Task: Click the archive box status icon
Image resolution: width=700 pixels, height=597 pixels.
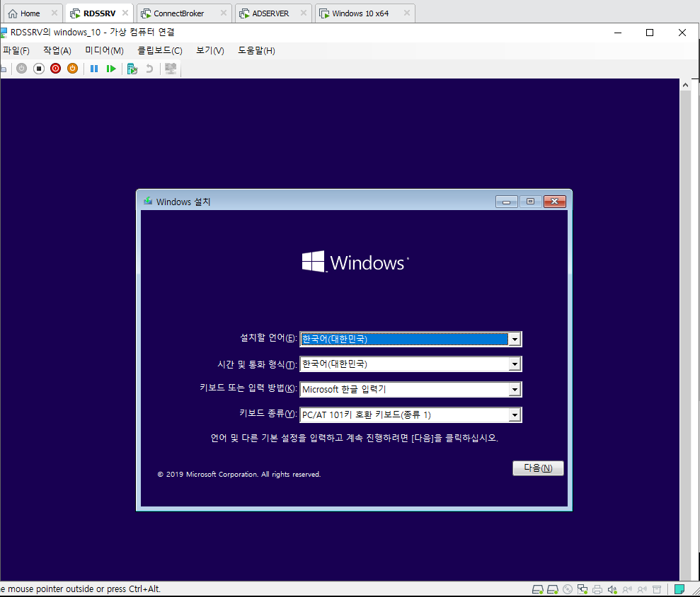Action: 656,589
